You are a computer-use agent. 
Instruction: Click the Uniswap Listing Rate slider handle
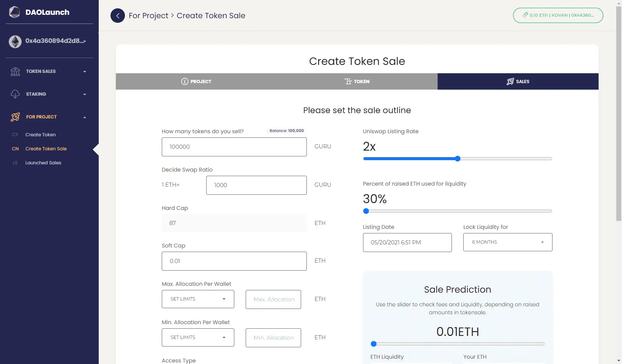(458, 159)
